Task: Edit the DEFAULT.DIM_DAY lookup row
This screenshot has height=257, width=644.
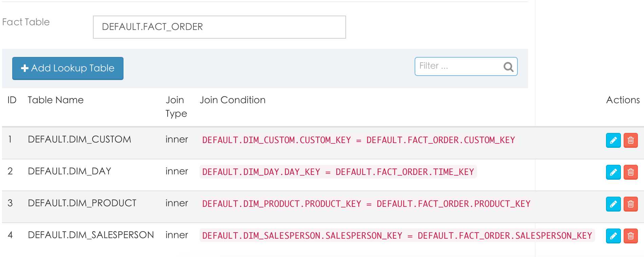Action: coord(613,172)
